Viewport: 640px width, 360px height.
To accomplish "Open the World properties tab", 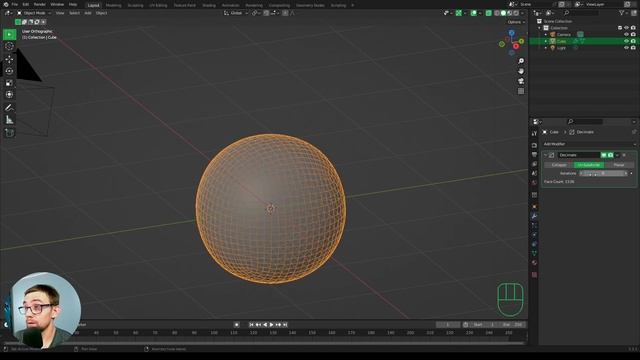I will tap(534, 183).
